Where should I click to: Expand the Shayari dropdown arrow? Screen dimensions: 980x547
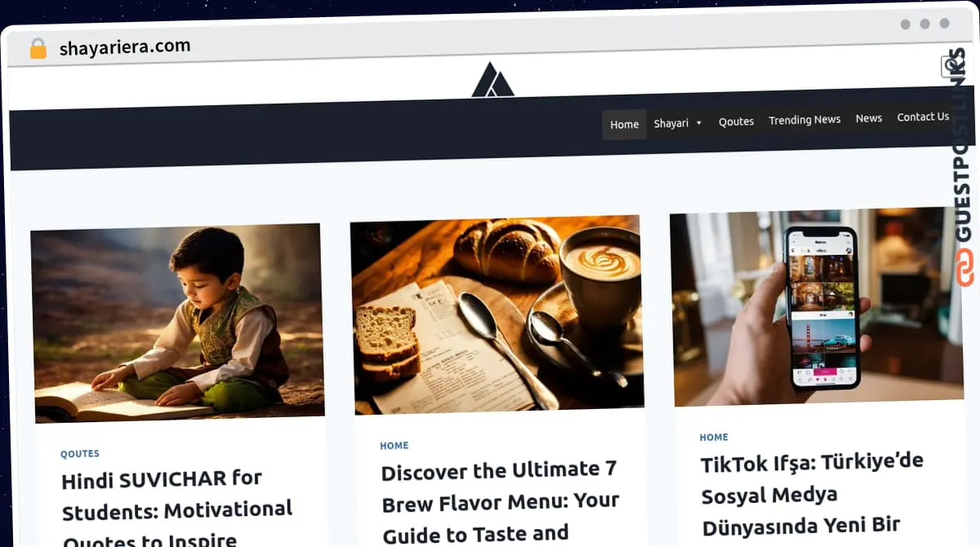click(698, 123)
